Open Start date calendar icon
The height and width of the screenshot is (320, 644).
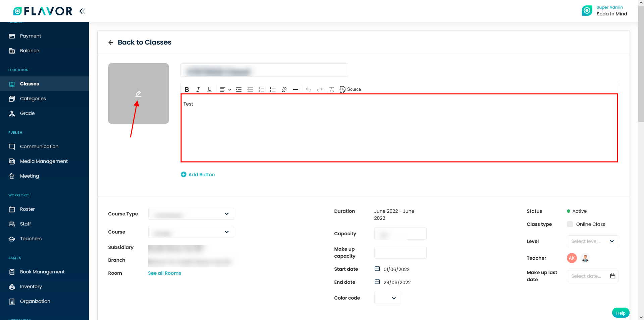pyautogui.click(x=377, y=269)
